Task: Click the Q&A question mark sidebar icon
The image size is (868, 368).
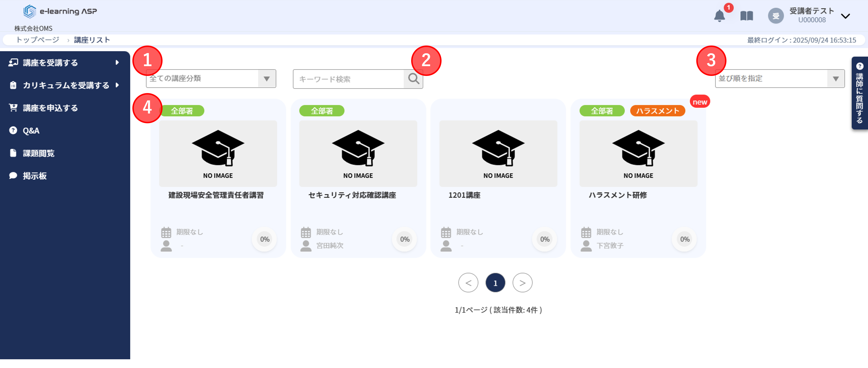Action: 13,131
